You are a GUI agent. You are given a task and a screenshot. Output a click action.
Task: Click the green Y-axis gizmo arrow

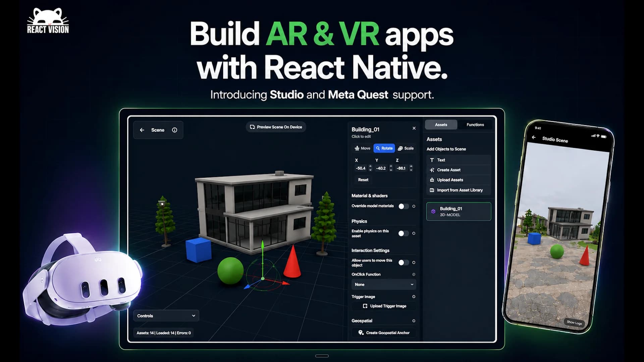click(x=263, y=245)
